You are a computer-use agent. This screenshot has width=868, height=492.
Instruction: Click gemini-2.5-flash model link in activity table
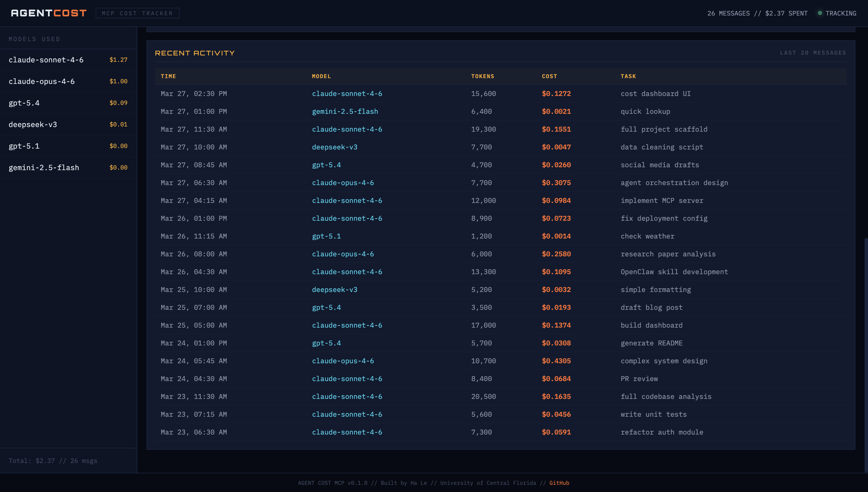pos(344,112)
